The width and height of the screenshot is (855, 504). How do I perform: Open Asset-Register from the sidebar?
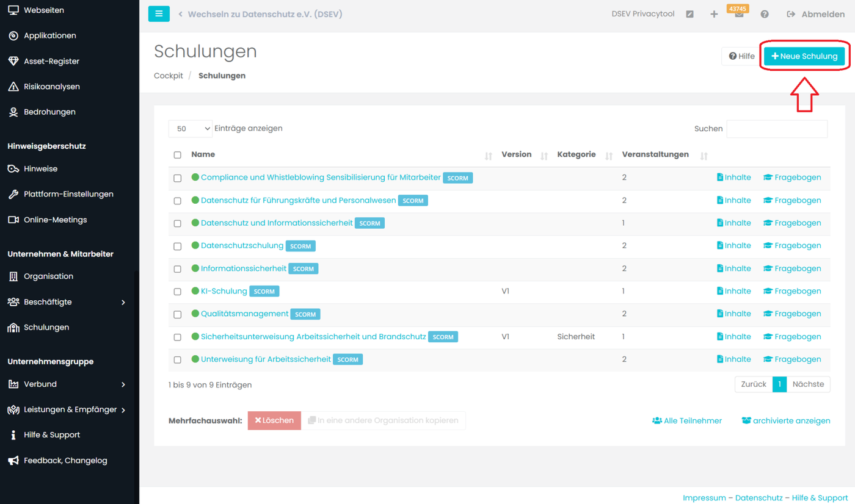51,61
